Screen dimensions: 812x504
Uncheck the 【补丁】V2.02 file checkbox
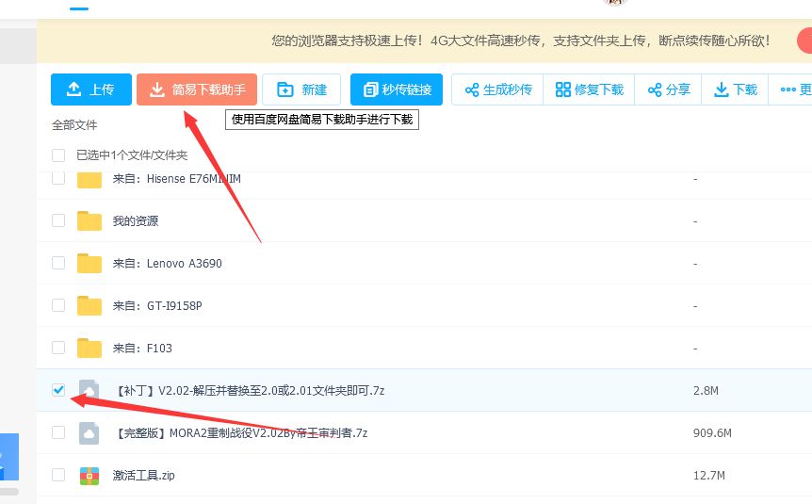coord(58,390)
